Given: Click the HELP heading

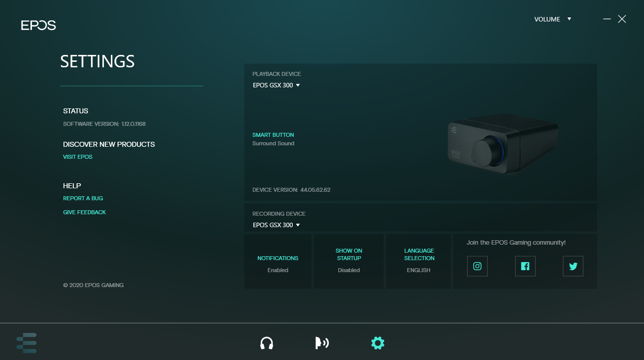Looking at the screenshot, I should click(x=72, y=186).
